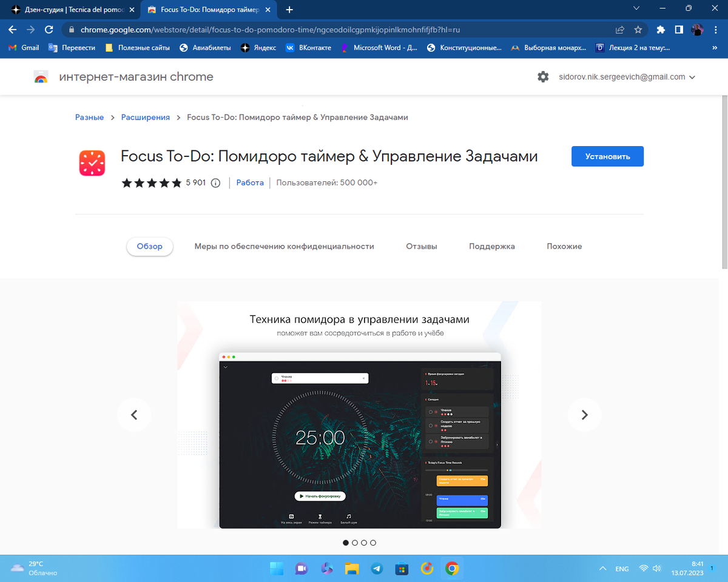Open the video chat app in taskbar
The height and width of the screenshot is (582, 728).
302,569
